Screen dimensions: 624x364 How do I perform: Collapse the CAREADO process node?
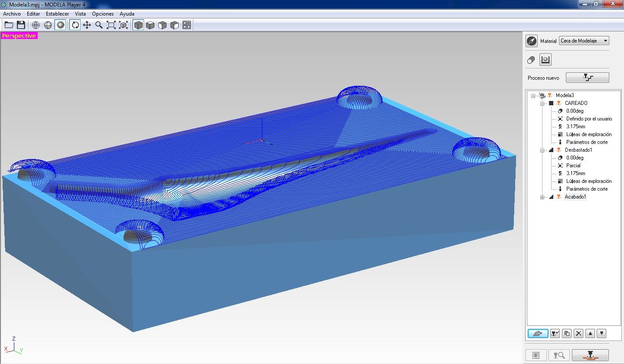pos(542,103)
